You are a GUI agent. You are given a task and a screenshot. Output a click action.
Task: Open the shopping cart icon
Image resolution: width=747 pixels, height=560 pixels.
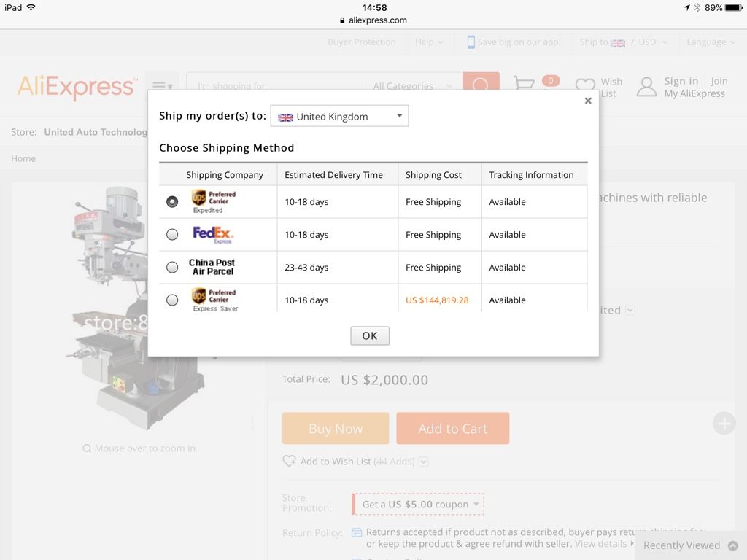(524, 83)
